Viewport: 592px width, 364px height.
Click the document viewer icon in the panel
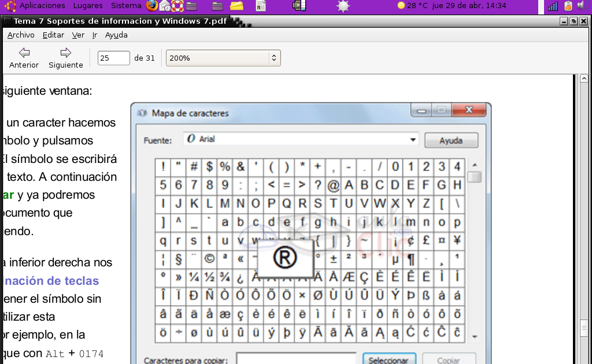pyautogui.click(x=261, y=6)
